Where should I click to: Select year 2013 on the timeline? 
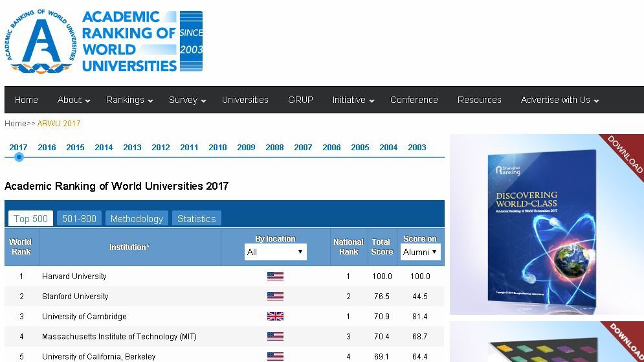132,147
